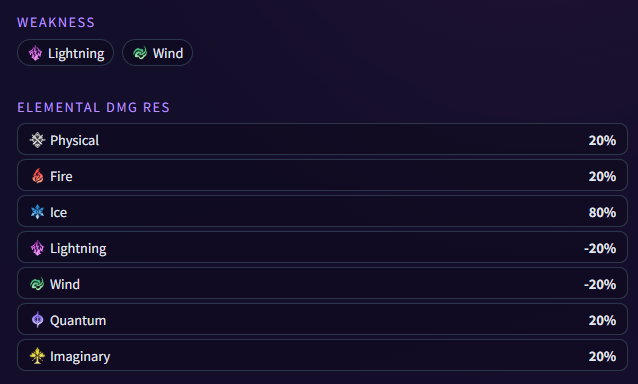Click the ELEMENTAL DMG RES heading
638x384 pixels.
(94, 107)
